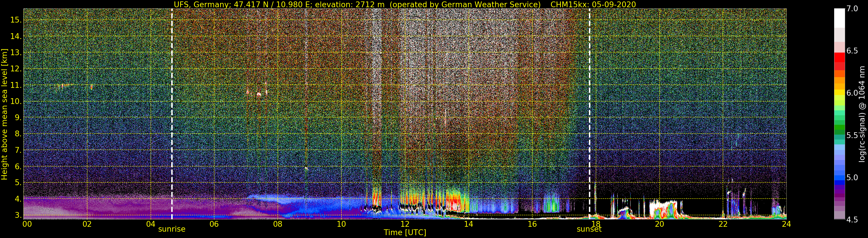Image resolution: width=868 pixels, height=238 pixels.
Task: Click the white top band of the colorbar
Action: click(839, 18)
